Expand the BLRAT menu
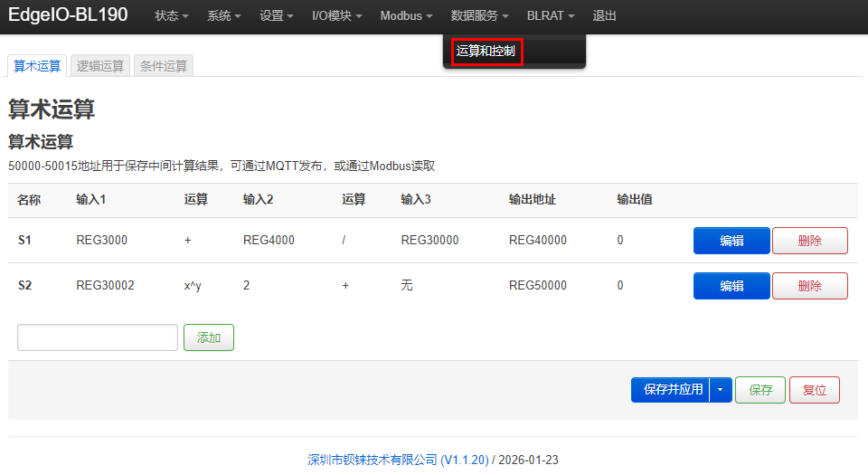This screenshot has width=868, height=475. (551, 15)
